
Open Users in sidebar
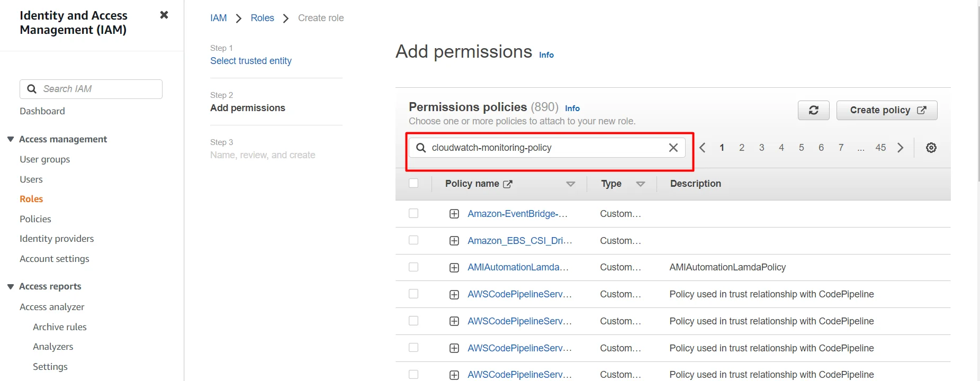tap(31, 179)
